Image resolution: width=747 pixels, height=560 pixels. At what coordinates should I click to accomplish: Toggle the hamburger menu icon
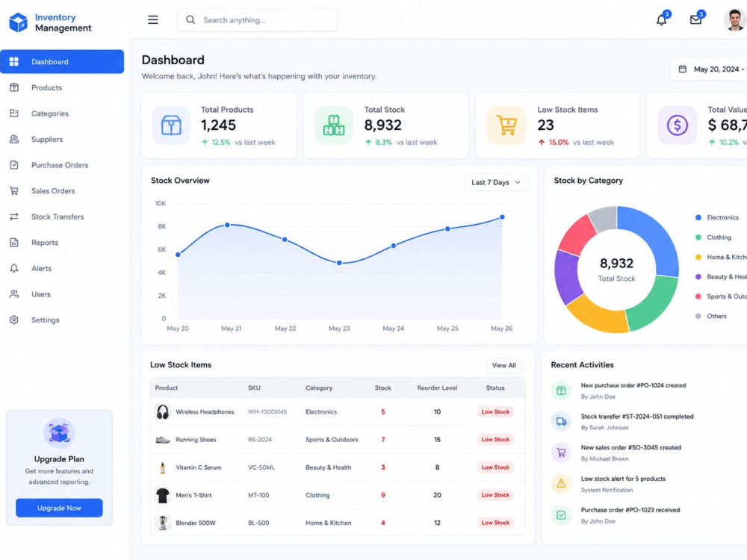[x=153, y=20]
